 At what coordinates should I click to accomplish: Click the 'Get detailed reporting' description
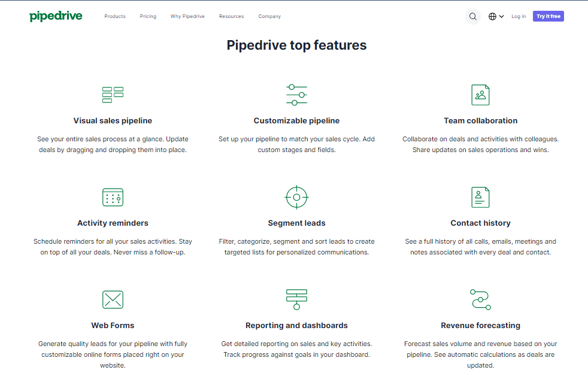coord(296,349)
